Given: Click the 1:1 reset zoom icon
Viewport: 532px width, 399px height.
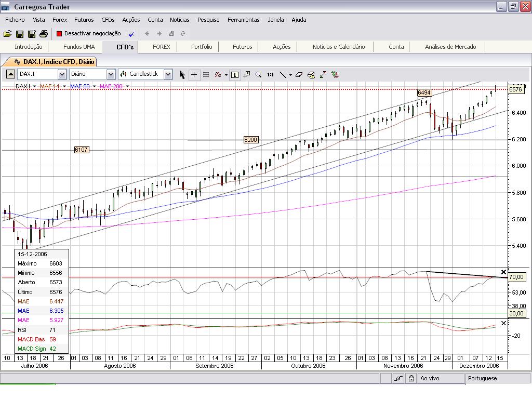Looking at the screenshot, I should click(270, 75).
